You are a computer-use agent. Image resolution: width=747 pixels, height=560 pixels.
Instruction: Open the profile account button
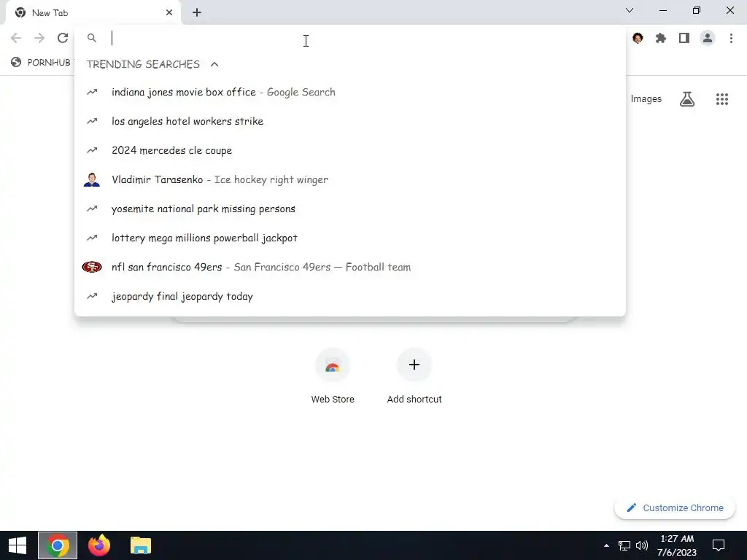708,38
